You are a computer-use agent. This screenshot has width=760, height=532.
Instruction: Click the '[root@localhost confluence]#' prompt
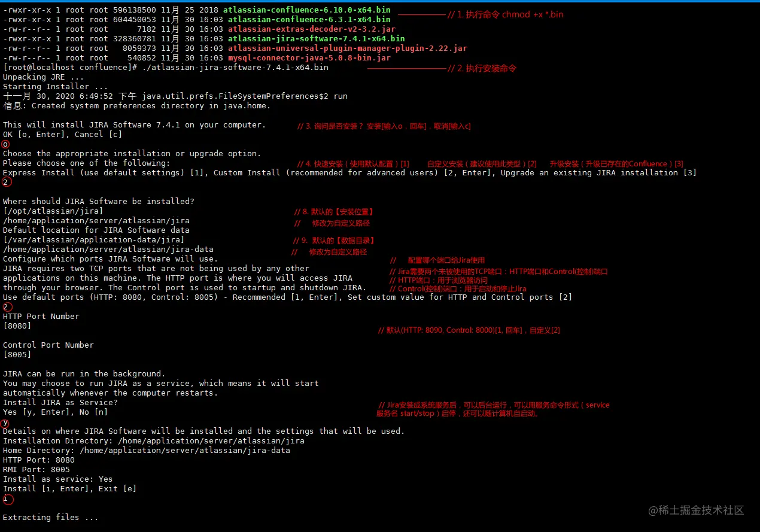pyautogui.click(x=70, y=68)
